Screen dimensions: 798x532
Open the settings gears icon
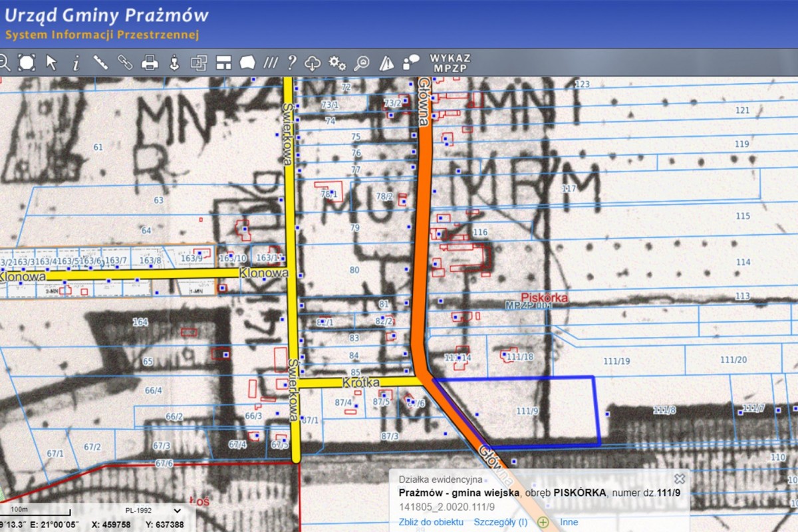pos(338,63)
